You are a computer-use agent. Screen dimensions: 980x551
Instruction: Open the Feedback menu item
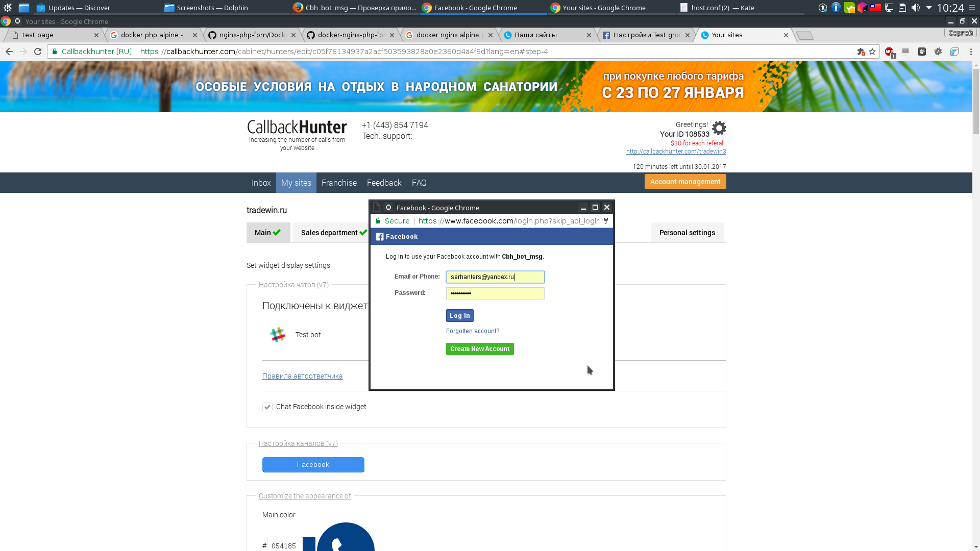click(x=384, y=183)
